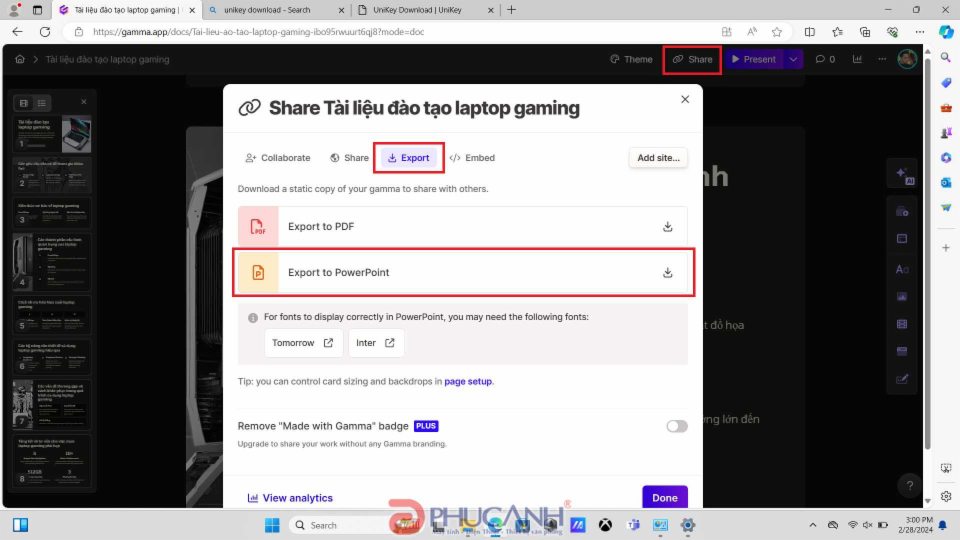Open the Tomorrow font link
Image resolution: width=960 pixels, height=540 pixels.
(302, 343)
